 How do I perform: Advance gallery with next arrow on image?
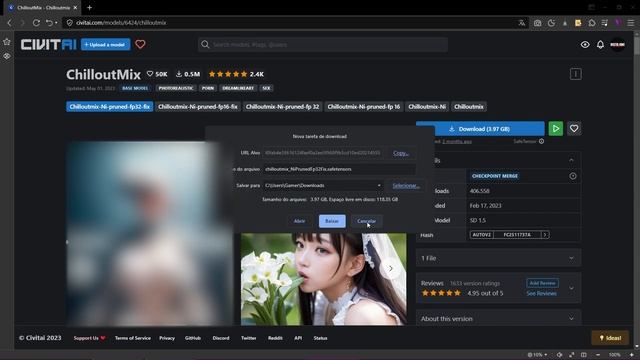tap(391, 269)
